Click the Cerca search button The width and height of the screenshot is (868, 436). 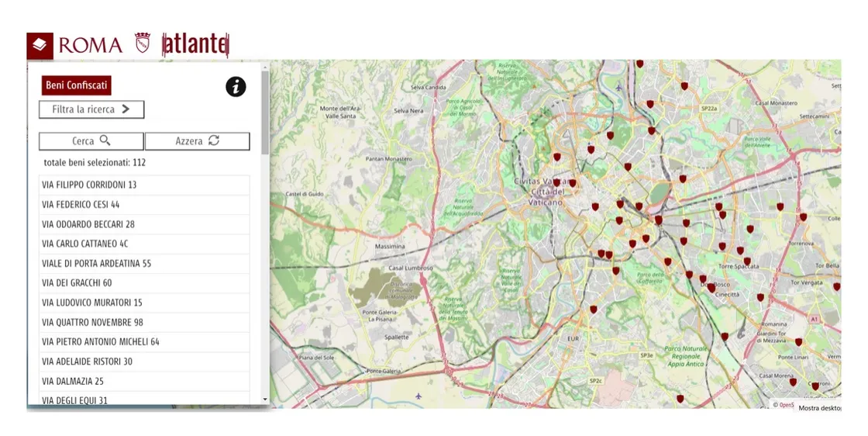click(x=91, y=141)
